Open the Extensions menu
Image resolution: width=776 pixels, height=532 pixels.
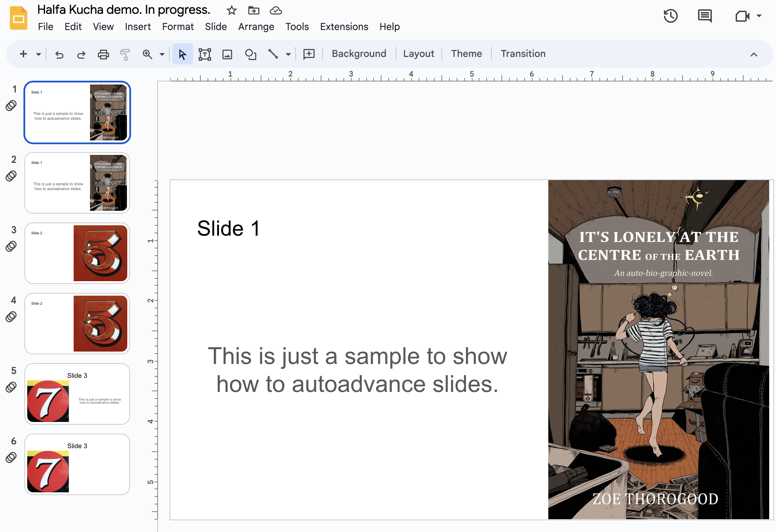click(x=344, y=27)
